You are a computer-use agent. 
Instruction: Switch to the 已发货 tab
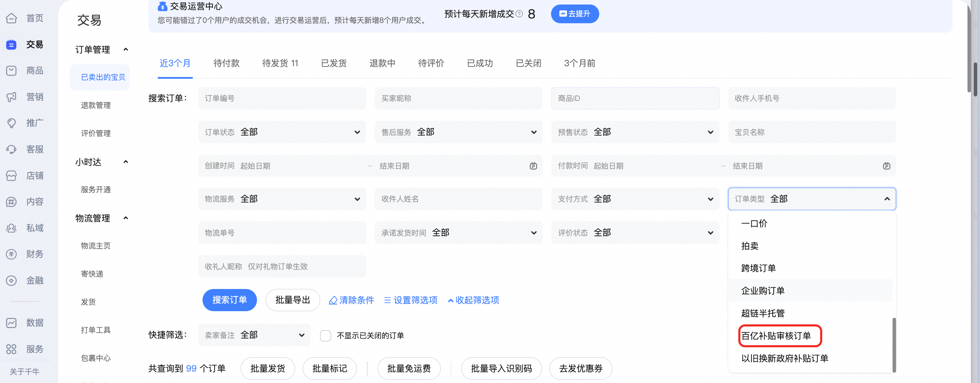(334, 63)
